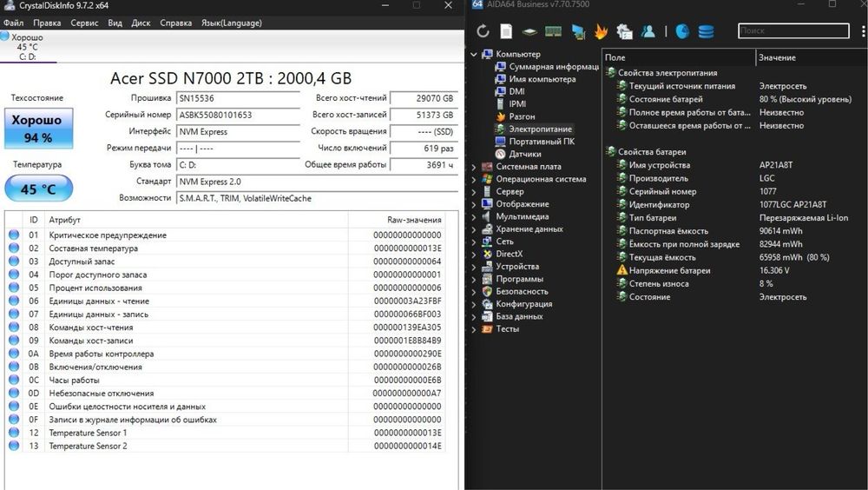Click the Свойства батареи group header
868x490 pixels.
(646, 152)
